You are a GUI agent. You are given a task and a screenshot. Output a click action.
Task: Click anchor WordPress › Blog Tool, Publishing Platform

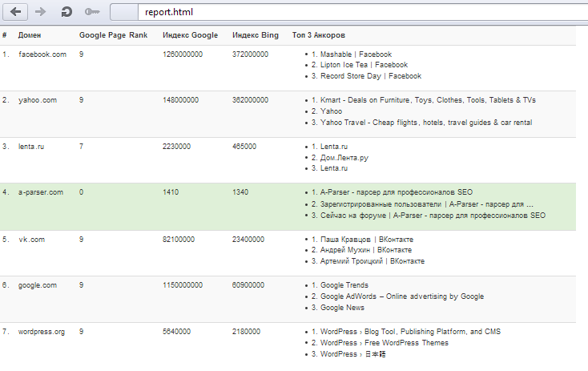tap(410, 332)
